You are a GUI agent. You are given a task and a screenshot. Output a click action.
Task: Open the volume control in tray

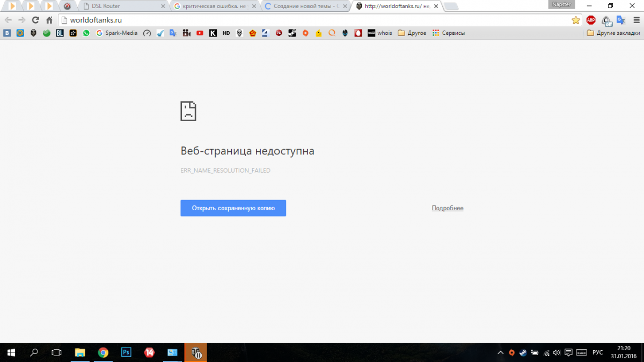point(557,352)
